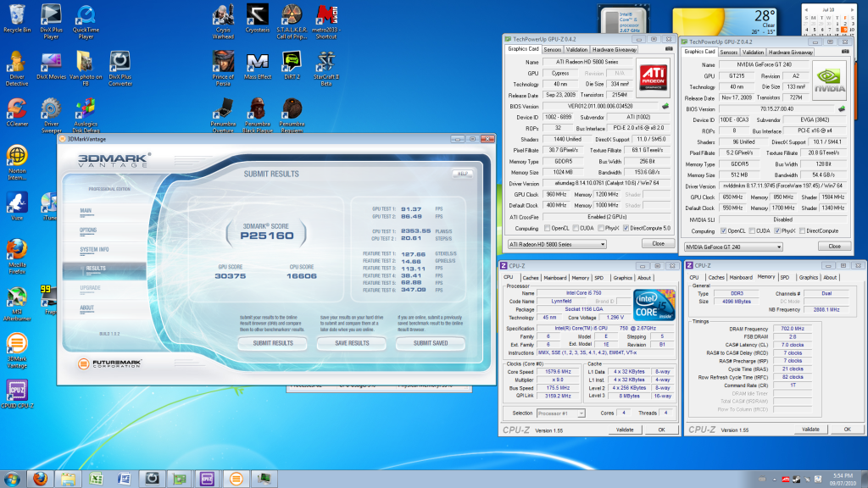Launch Auslogics Disk Defrag desktop icon

click(86, 116)
